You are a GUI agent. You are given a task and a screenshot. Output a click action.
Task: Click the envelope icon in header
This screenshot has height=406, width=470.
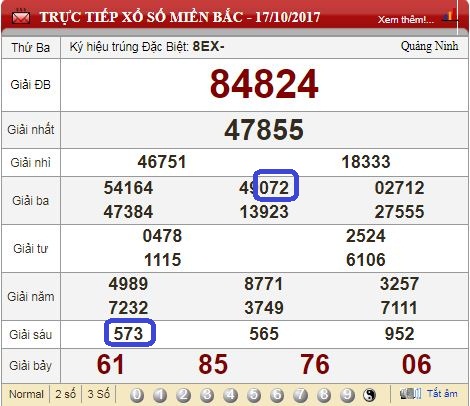coord(21,17)
